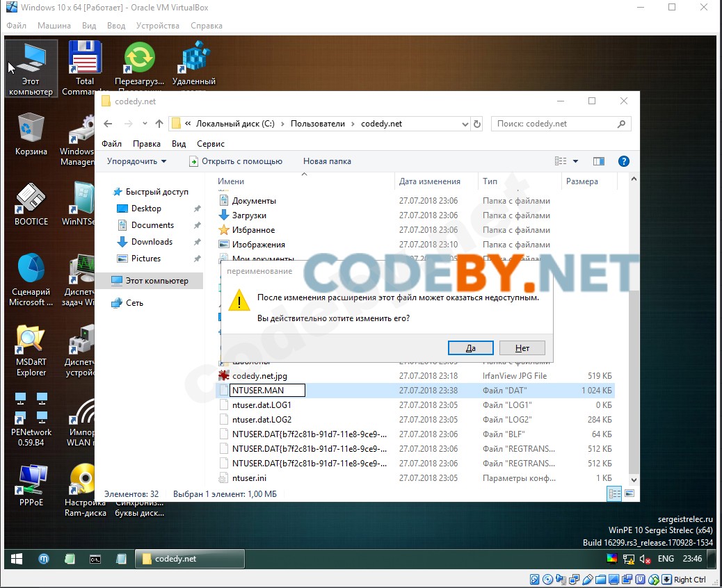The image size is (722, 588).
Task: Launch MSDaRT Explorer shortcut
Action: click(x=31, y=350)
